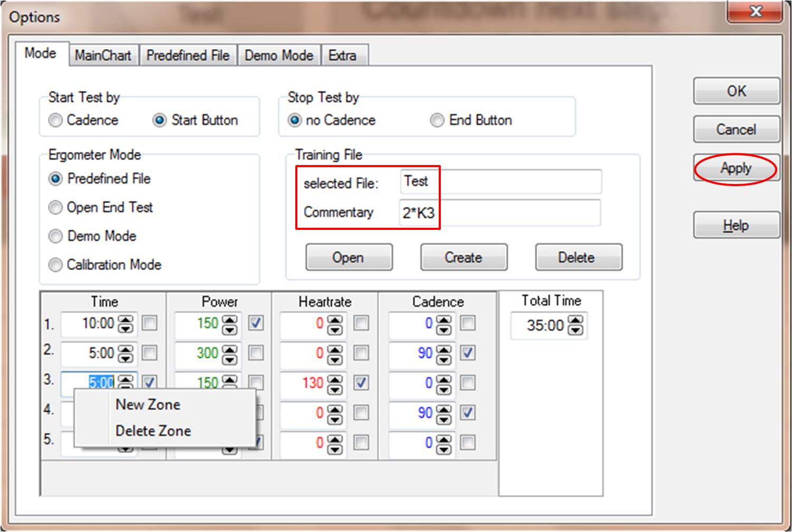Click the Create training file button
This screenshot has width=792, height=532.
tap(463, 257)
